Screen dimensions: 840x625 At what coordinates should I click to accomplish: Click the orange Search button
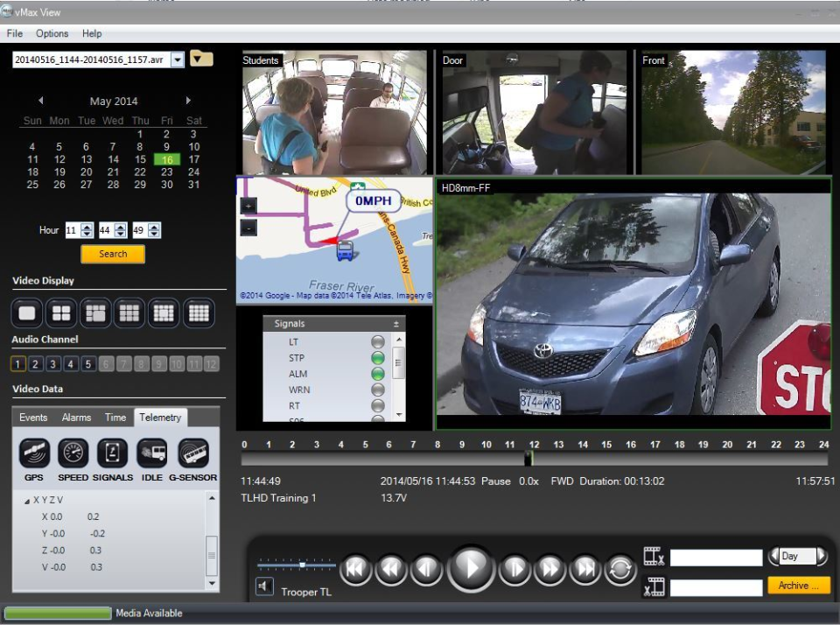tap(113, 254)
